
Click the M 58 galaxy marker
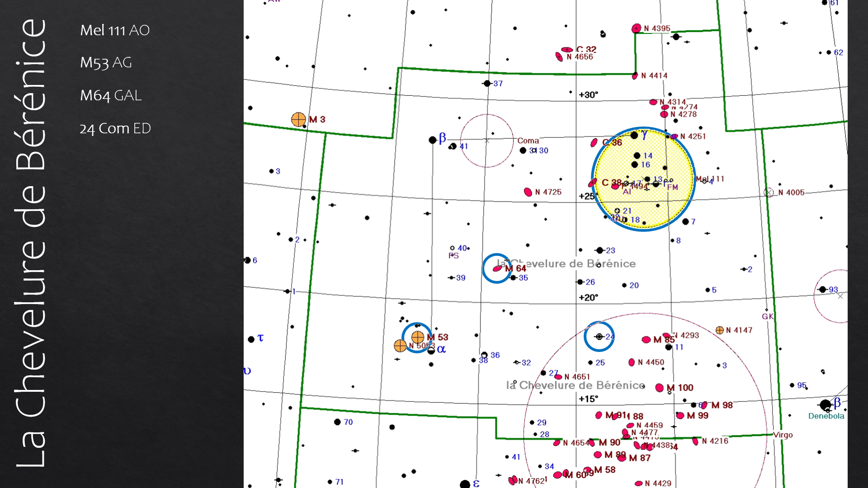point(588,470)
